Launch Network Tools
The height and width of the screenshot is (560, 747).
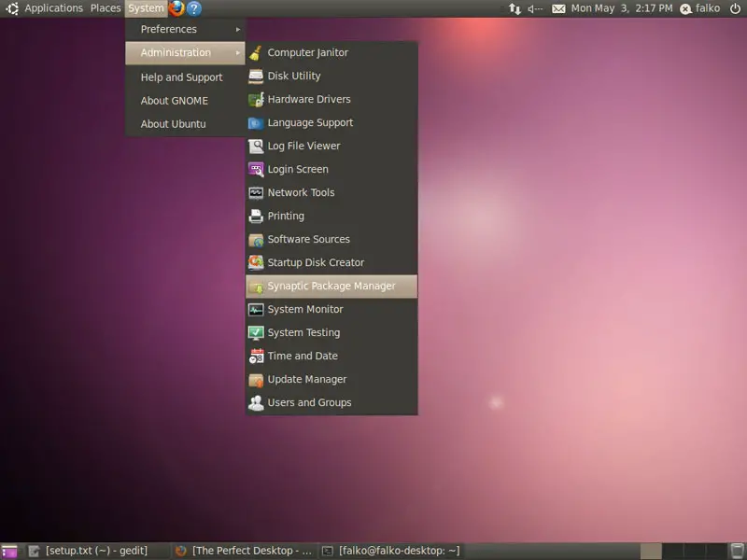(331, 192)
